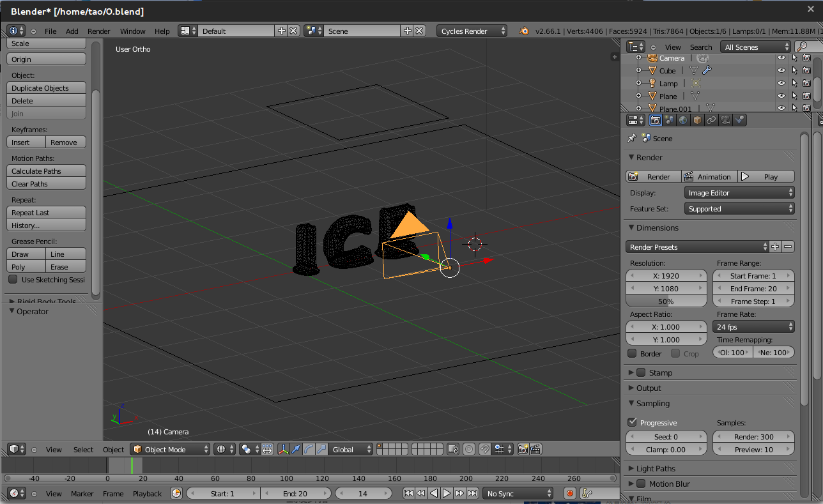Toggle visibility eye of Cube
Viewport: 823px width, 504px height.
click(x=781, y=70)
